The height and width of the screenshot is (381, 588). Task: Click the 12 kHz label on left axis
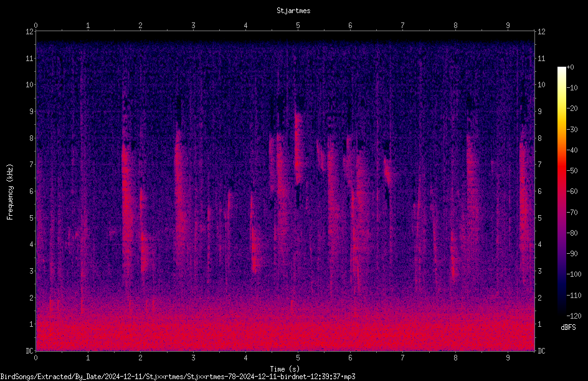(30, 32)
